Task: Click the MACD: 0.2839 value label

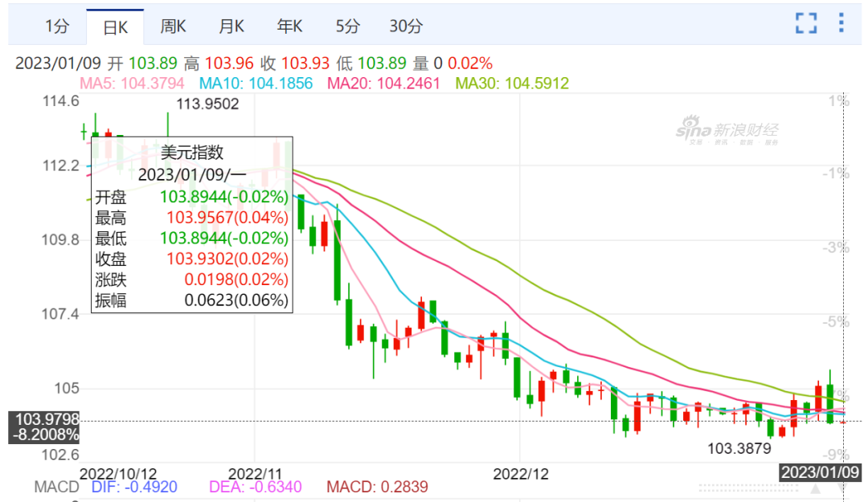Action: [x=377, y=487]
